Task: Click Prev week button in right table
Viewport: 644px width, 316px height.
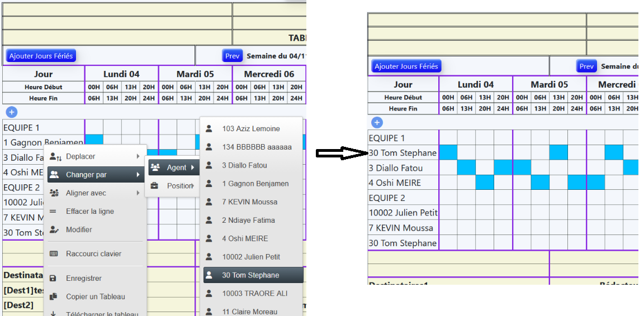Action: pos(586,66)
